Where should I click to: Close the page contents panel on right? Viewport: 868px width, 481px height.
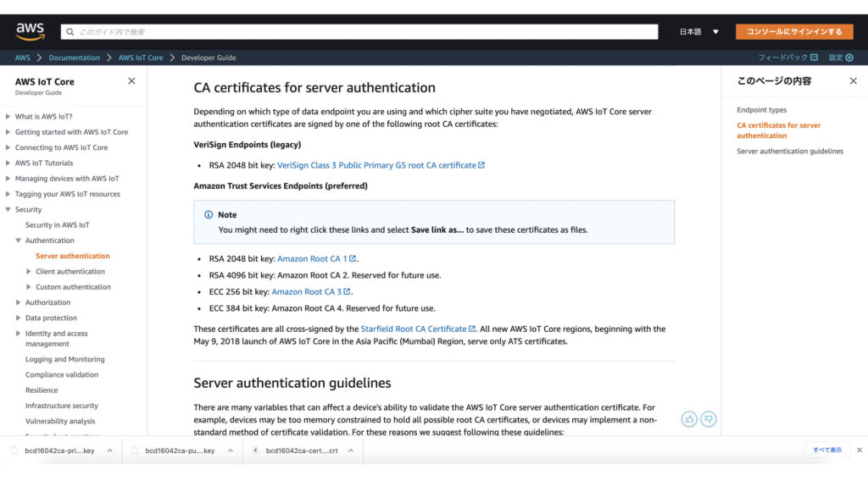point(853,81)
